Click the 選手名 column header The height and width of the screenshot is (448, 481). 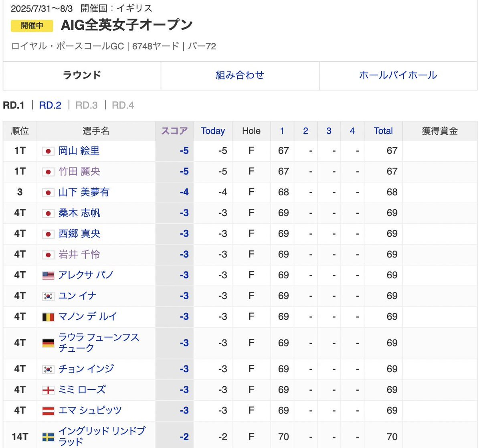(96, 131)
